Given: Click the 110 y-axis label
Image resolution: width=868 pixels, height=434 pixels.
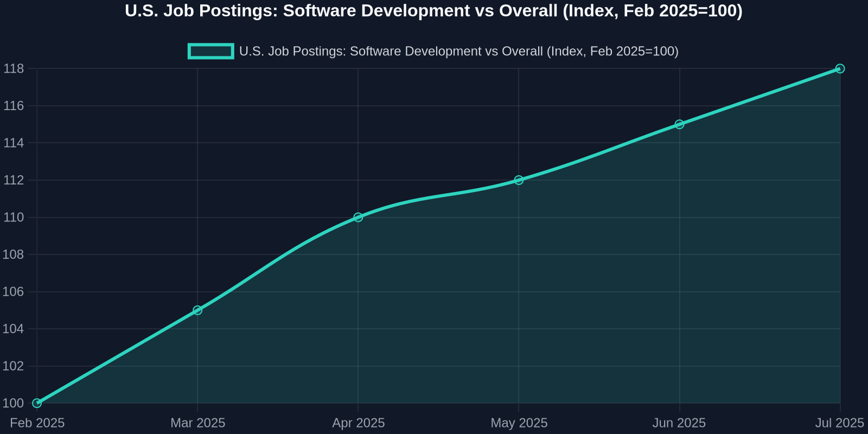Looking at the screenshot, I should [x=14, y=217].
